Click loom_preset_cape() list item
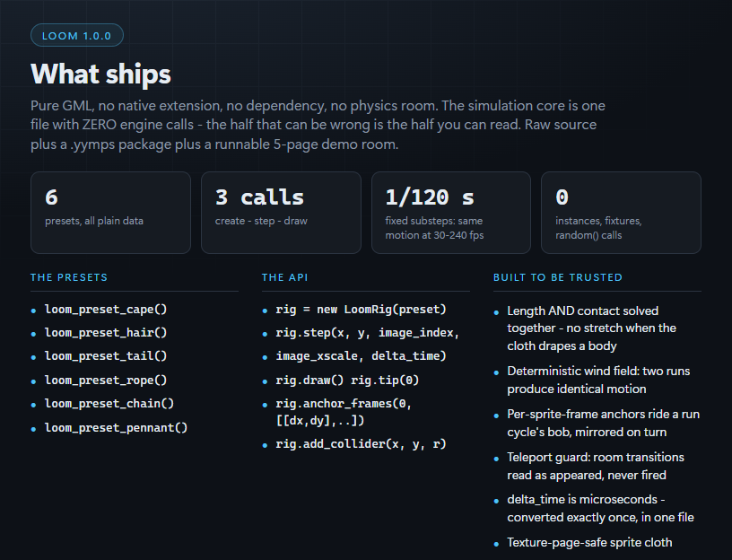 pos(106,310)
